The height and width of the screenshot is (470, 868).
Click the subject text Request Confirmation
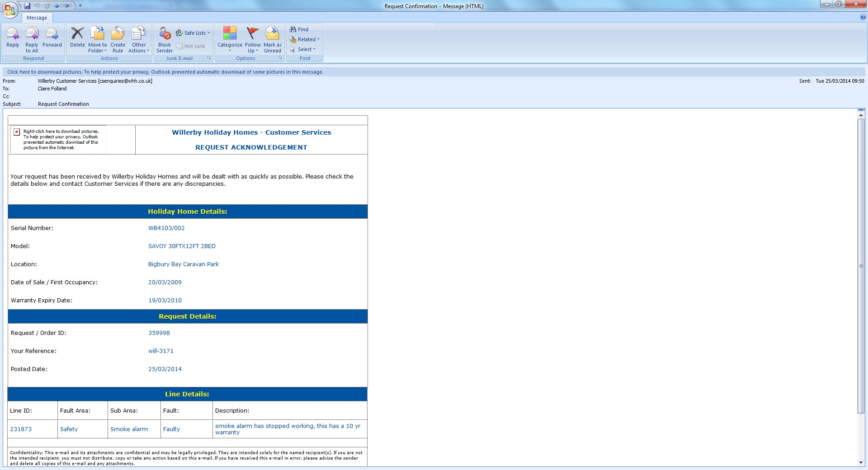coord(63,104)
